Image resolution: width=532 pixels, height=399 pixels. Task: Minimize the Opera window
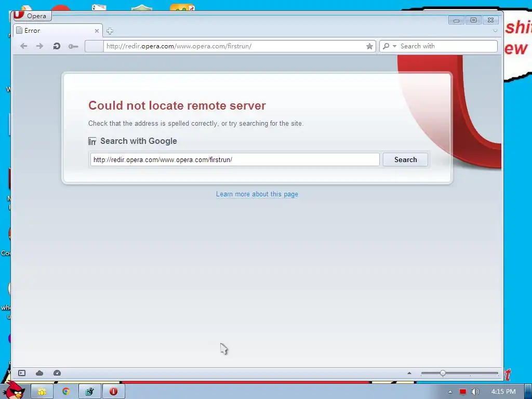click(456, 20)
